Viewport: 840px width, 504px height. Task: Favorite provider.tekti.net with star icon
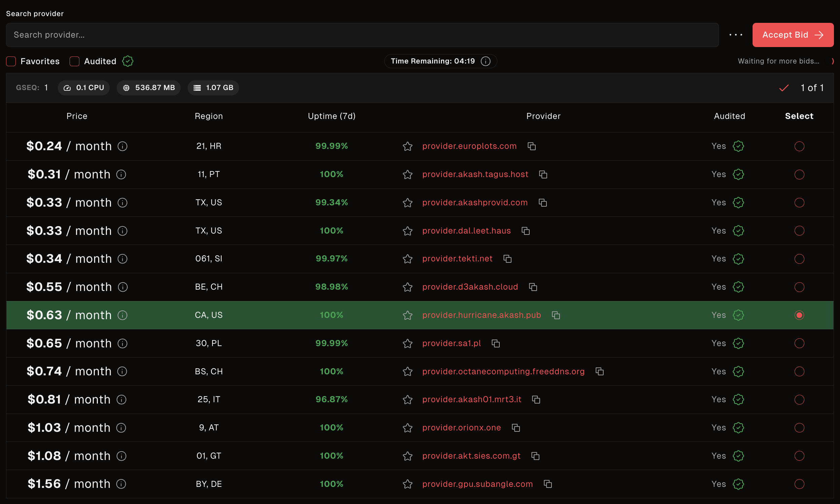(408, 259)
